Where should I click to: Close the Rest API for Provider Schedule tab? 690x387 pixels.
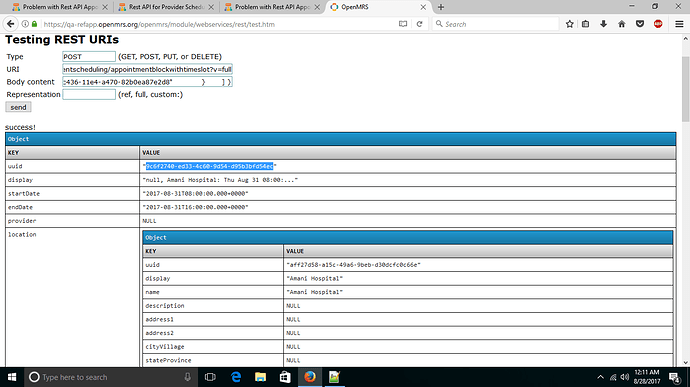211,7
